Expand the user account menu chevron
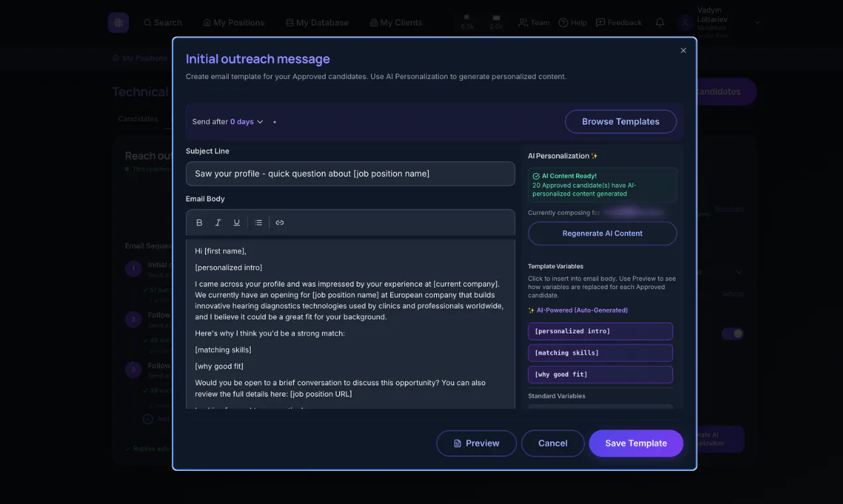 coord(757,23)
